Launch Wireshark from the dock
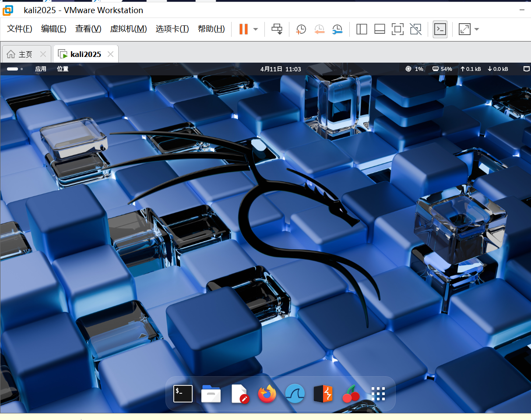531x420 pixels. pos(295,394)
